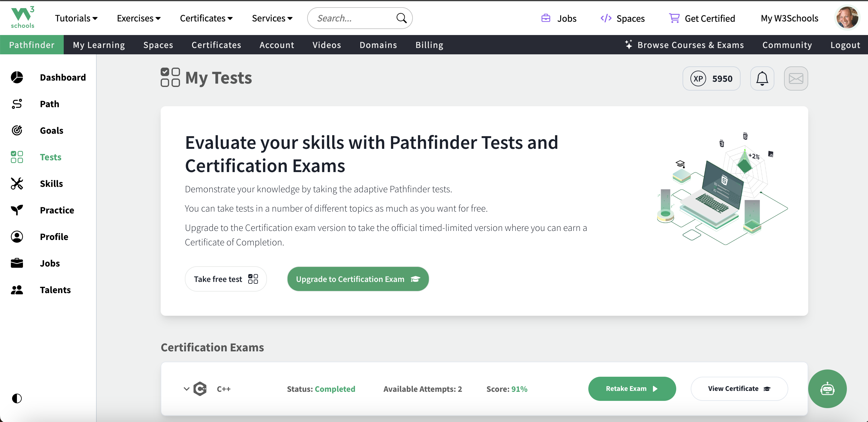
Task: Click the Dashboard pie chart icon
Action: [x=17, y=78]
